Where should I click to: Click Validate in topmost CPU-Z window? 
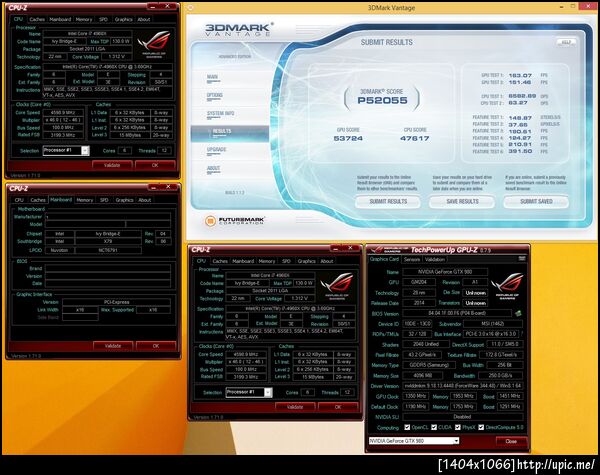pyautogui.click(x=112, y=165)
